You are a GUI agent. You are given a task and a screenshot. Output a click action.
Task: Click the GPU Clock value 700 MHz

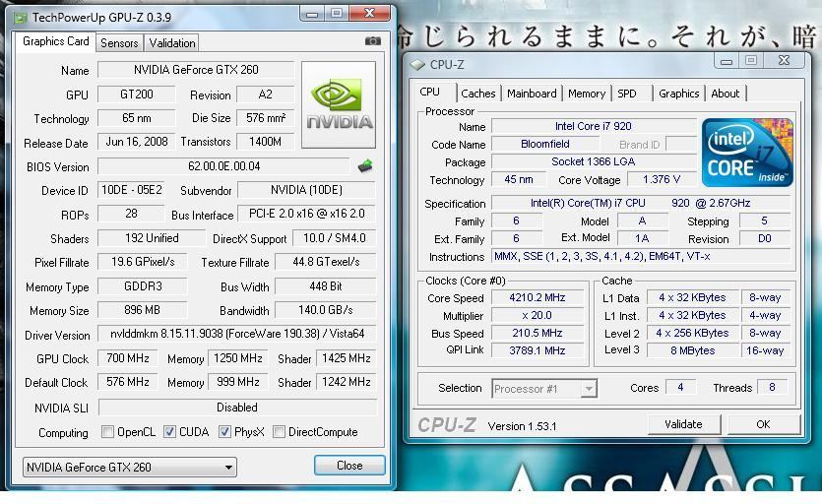[127, 358]
